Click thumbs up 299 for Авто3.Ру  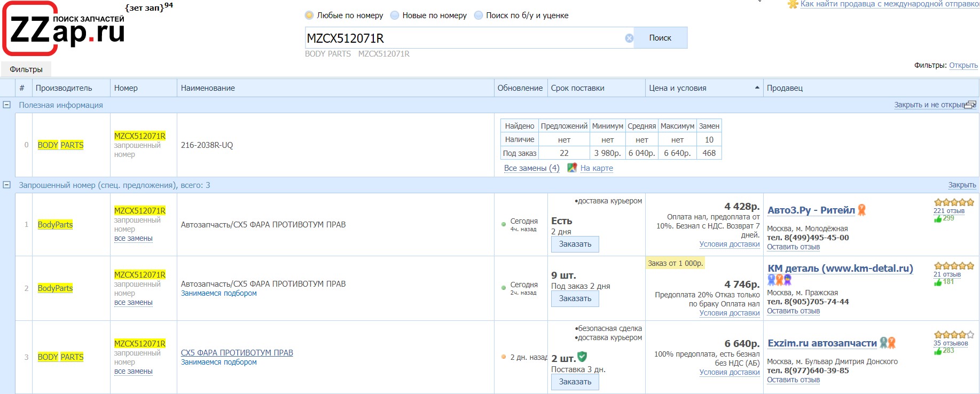click(x=944, y=218)
